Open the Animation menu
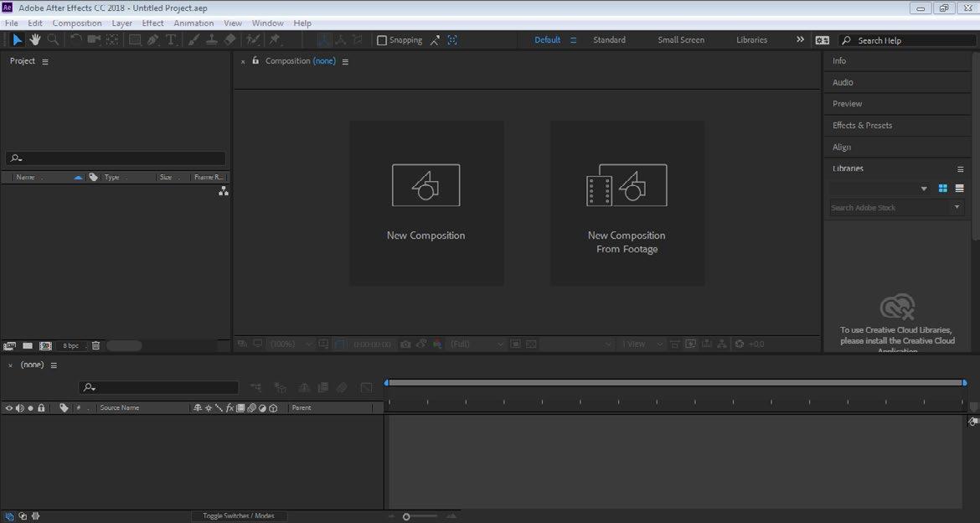 [193, 23]
